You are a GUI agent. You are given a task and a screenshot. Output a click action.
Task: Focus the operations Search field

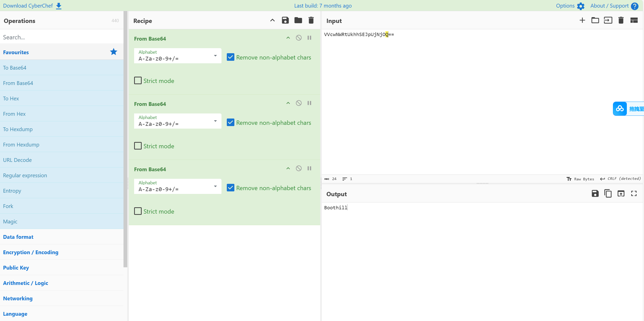pyautogui.click(x=62, y=37)
